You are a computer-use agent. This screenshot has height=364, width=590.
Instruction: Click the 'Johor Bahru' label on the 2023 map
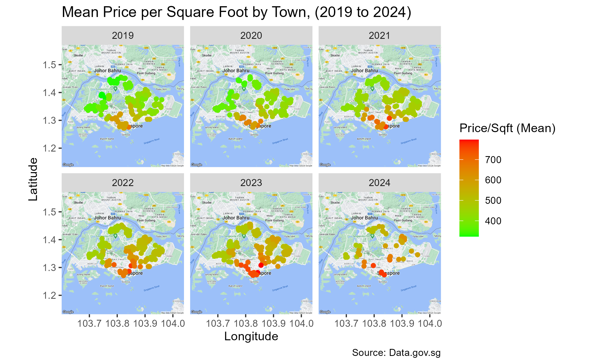[x=236, y=218]
